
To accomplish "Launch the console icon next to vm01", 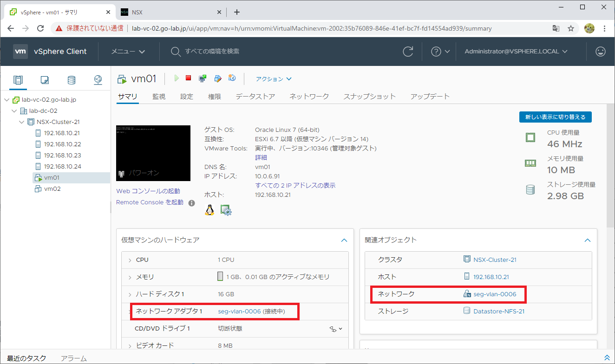I will coord(203,78).
